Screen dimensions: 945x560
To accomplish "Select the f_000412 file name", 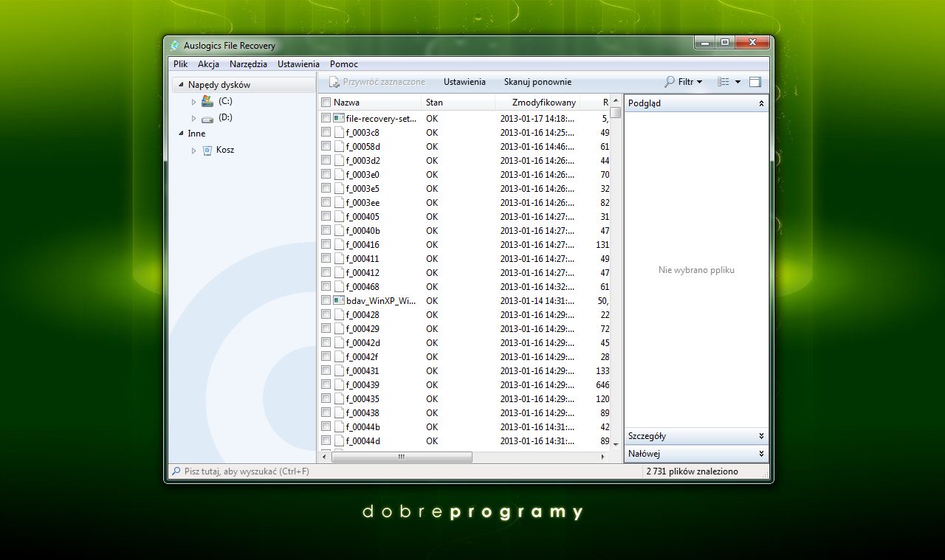I will (362, 272).
